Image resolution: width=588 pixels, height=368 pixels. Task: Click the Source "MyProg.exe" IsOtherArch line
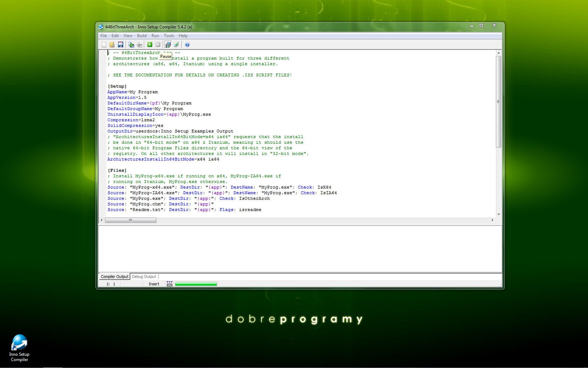coord(189,198)
